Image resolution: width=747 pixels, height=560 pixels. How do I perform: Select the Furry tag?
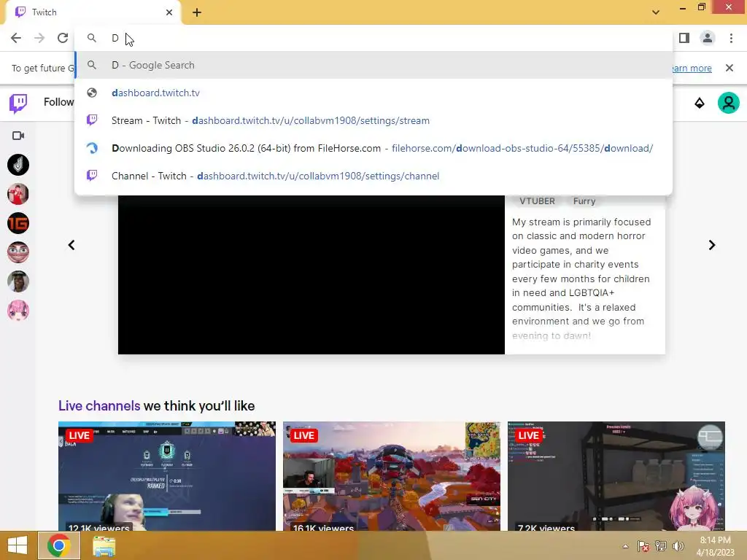tap(584, 201)
